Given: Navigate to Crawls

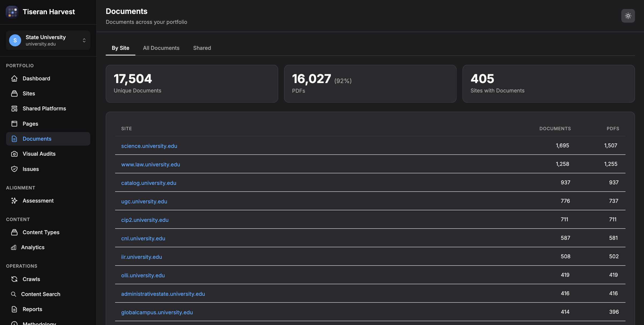Looking at the screenshot, I should 48,279.
